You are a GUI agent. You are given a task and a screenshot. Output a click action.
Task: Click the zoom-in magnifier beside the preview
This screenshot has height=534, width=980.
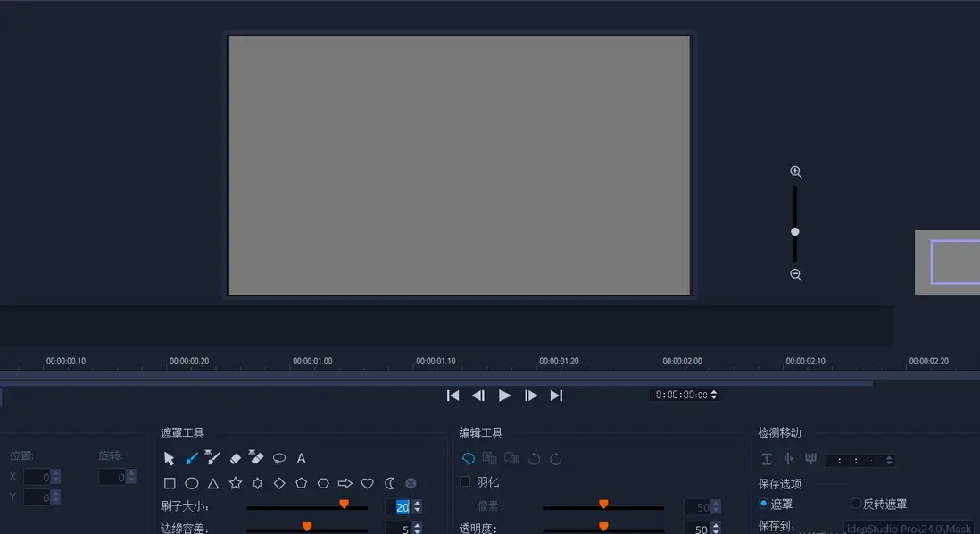(x=795, y=172)
